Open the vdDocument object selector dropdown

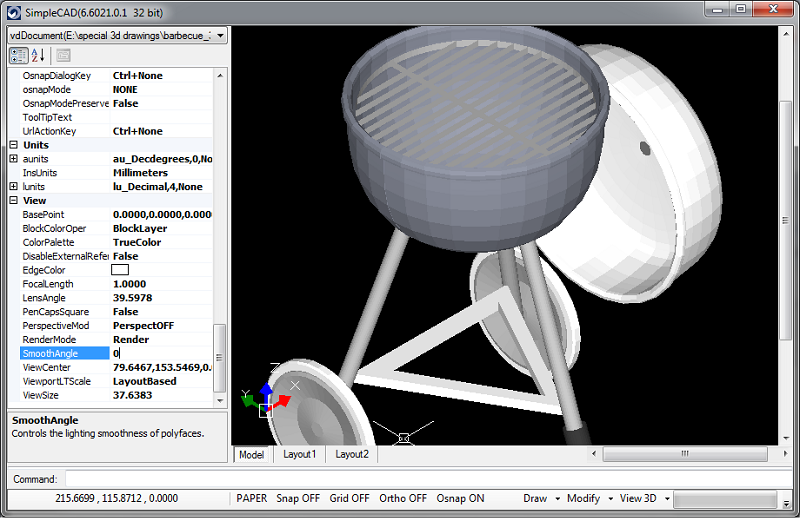pyautogui.click(x=219, y=35)
